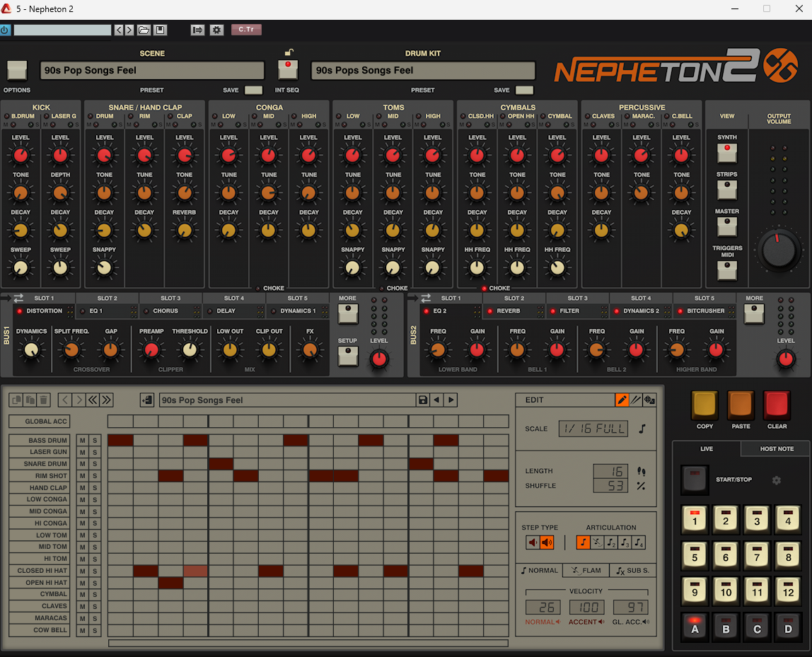The height and width of the screenshot is (657, 812).
Task: Click the BUS1 LEVEL knob
Action: (x=379, y=359)
